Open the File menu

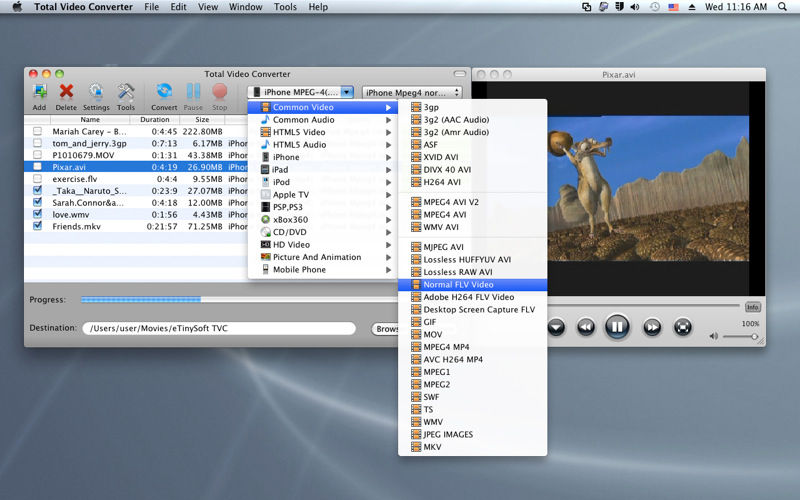click(x=152, y=7)
